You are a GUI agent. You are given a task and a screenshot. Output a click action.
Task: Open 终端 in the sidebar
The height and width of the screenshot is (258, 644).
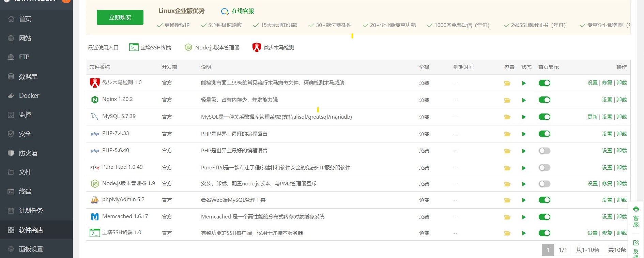point(36,192)
